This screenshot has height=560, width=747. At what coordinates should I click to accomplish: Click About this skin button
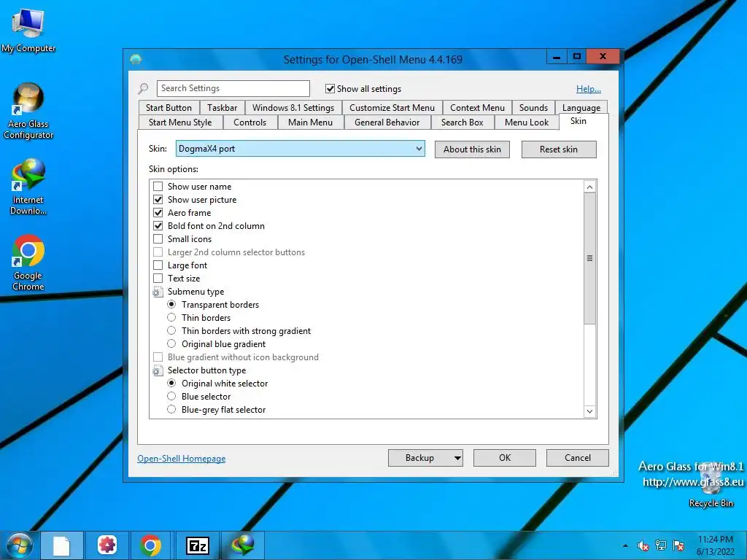(472, 149)
